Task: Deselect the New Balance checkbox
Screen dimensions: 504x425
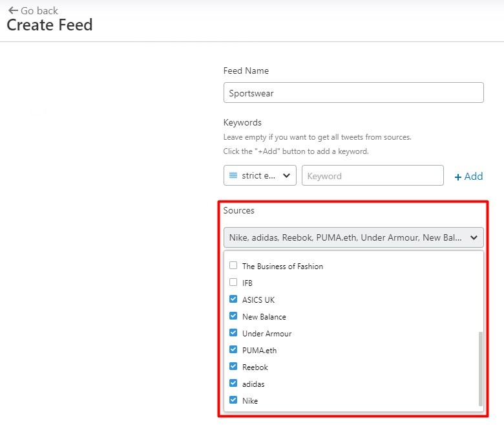Action: (x=233, y=316)
